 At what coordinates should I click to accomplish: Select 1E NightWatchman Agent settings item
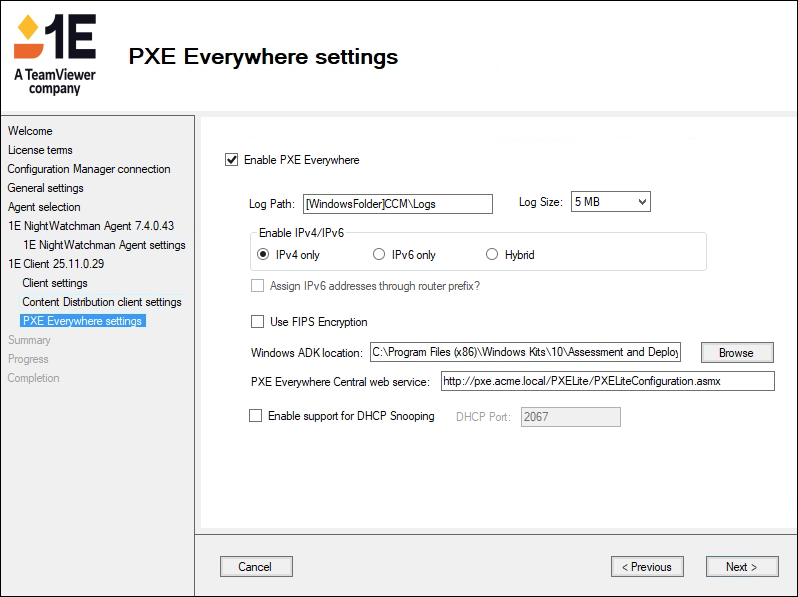pos(104,245)
